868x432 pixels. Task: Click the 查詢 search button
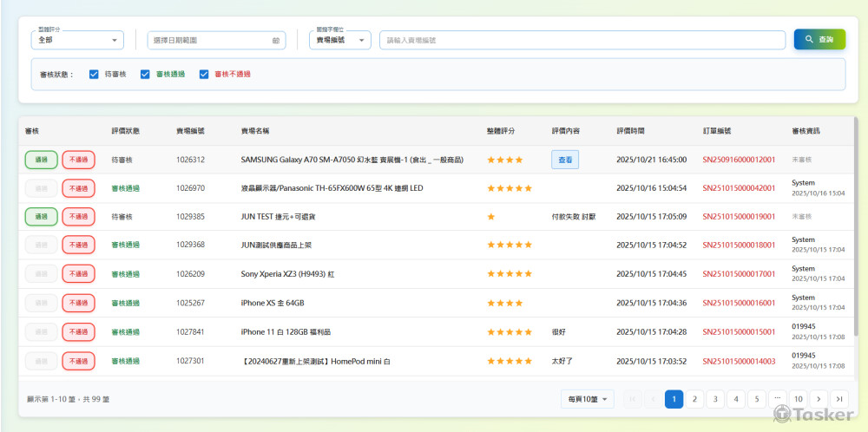(x=819, y=40)
